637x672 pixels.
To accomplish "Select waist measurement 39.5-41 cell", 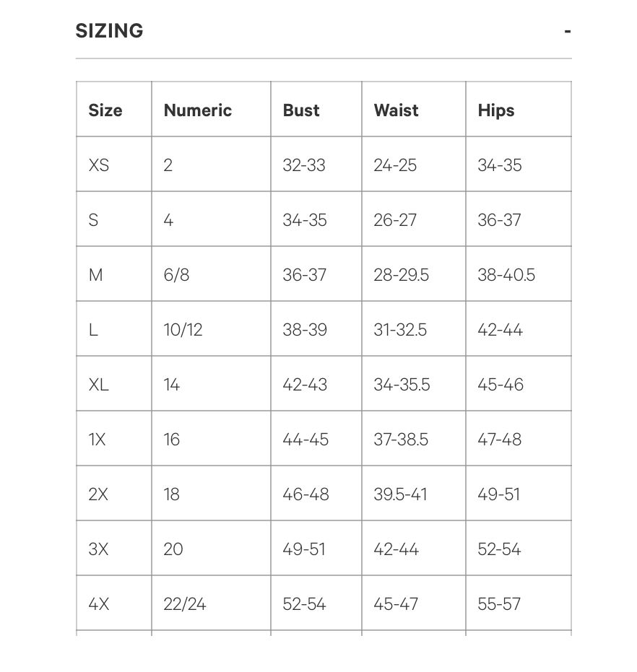I will click(x=400, y=494).
